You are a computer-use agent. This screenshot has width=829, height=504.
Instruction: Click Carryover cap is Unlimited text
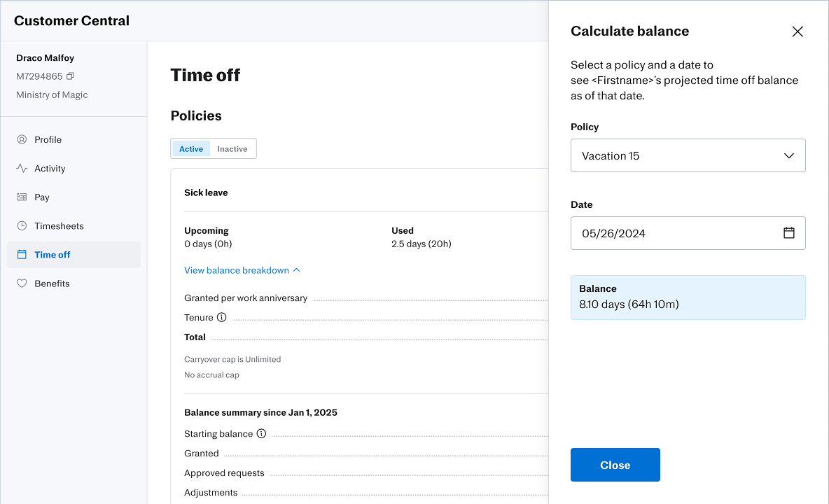[232, 359]
